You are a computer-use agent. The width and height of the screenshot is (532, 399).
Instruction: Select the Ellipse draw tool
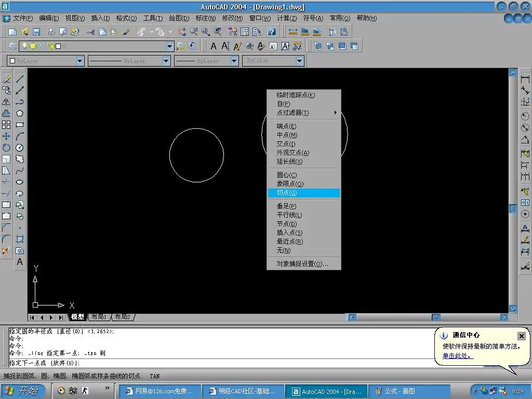[x=20, y=182]
